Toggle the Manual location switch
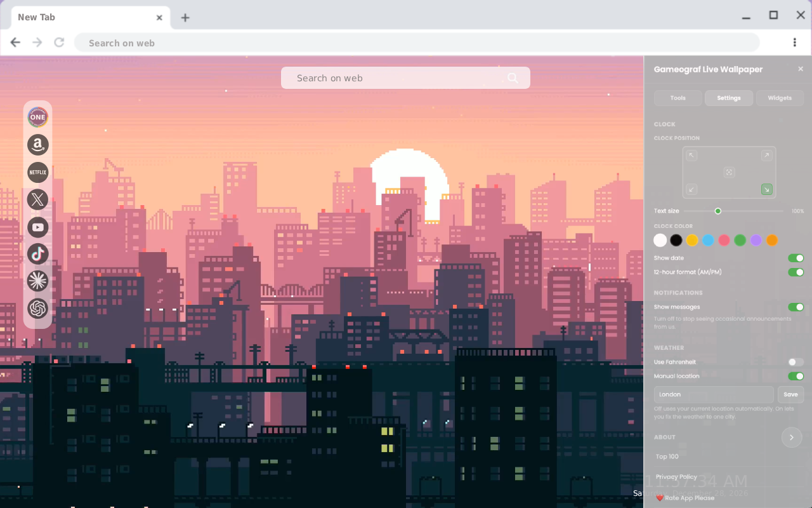This screenshot has width=812, height=508. pyautogui.click(x=796, y=377)
